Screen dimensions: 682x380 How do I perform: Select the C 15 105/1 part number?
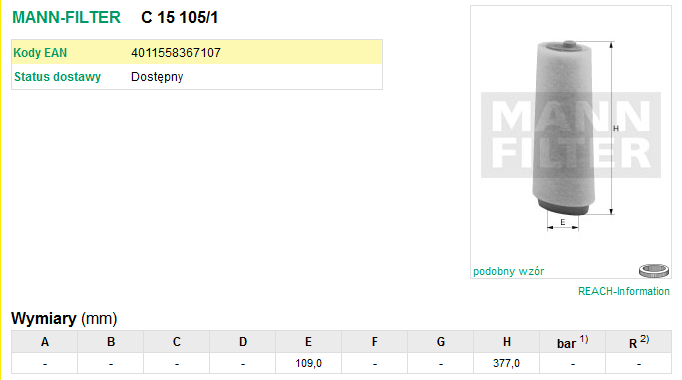point(179,17)
